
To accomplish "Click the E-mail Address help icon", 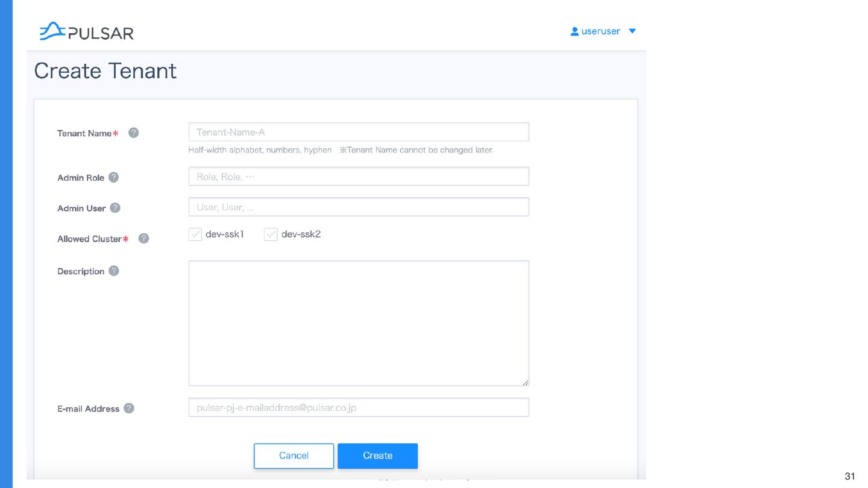I will click(129, 408).
